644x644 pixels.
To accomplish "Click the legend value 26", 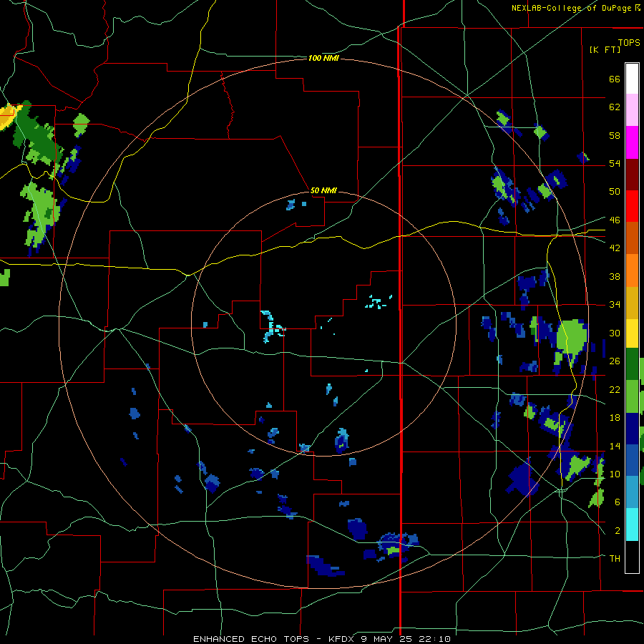I will click(615, 361).
